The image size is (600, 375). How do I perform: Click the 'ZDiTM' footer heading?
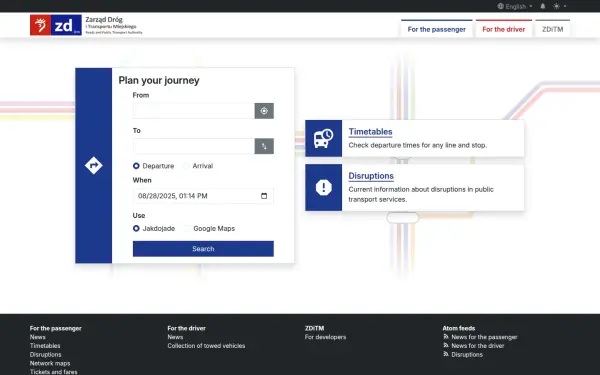(315, 328)
